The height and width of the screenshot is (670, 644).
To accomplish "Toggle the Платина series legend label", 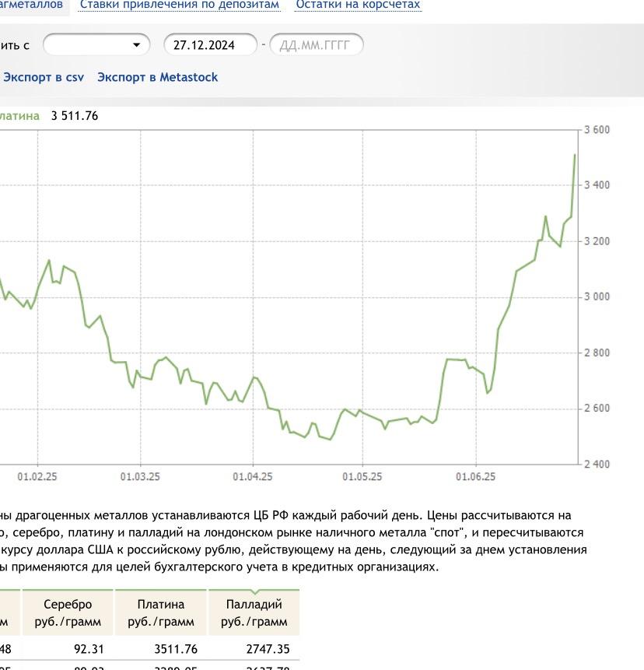I will (19, 116).
